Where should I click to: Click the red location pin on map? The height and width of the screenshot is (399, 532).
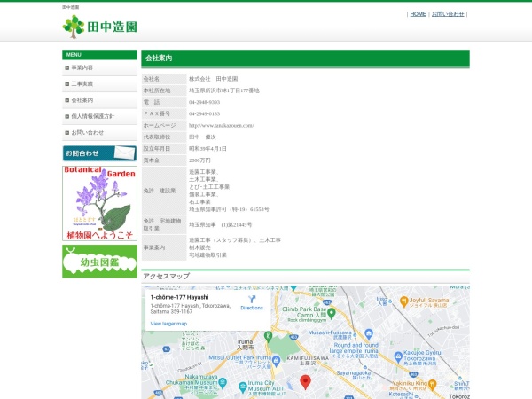click(305, 382)
